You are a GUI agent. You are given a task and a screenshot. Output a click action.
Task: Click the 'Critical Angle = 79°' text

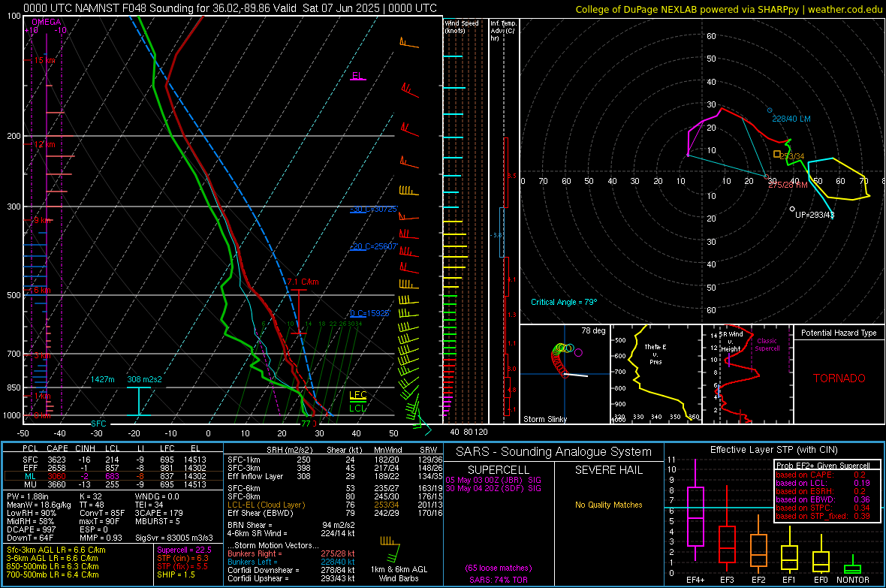pyautogui.click(x=563, y=302)
